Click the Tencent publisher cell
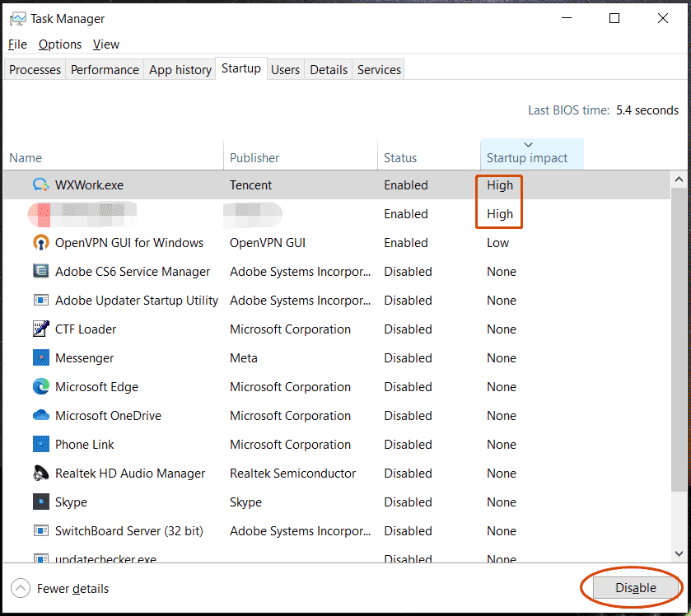 click(250, 185)
